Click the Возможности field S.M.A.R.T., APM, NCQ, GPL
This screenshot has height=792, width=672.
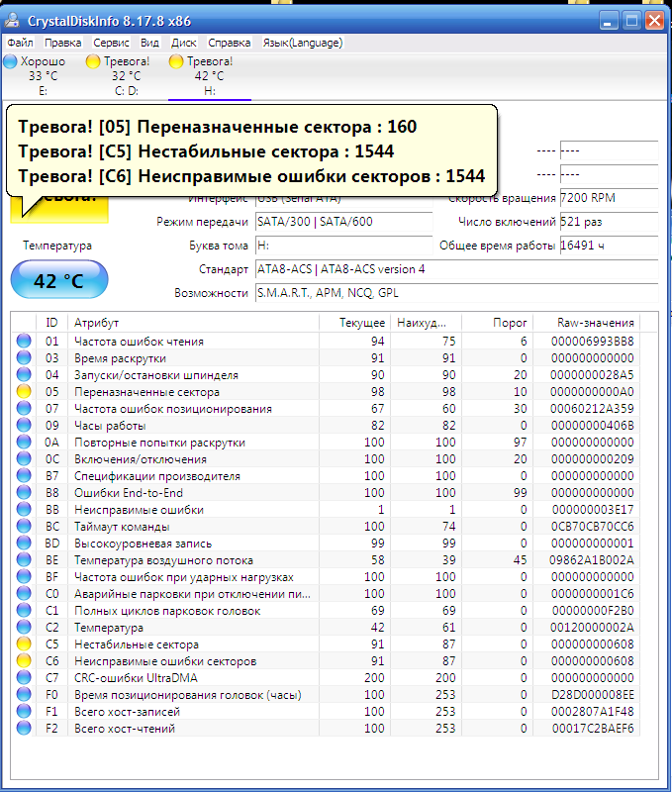[457, 293]
